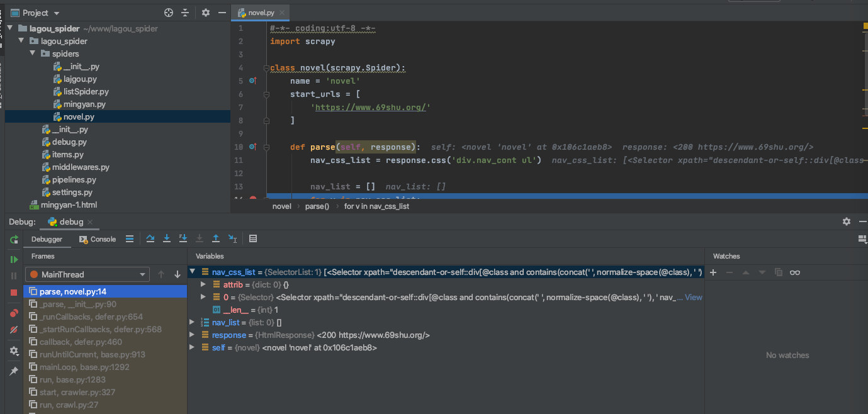Hide the Debug tool window
Viewport: 868px width, 414px height.
click(863, 221)
